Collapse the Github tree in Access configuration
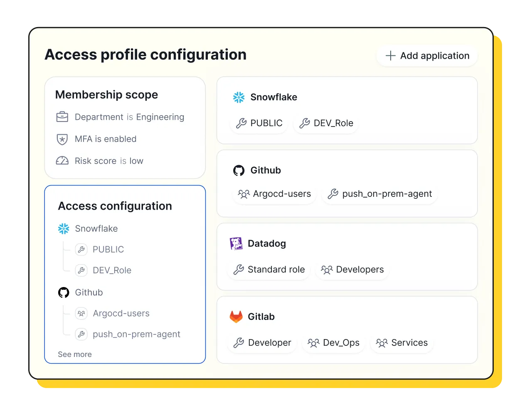The image size is (532, 416). pyautogui.click(x=89, y=292)
